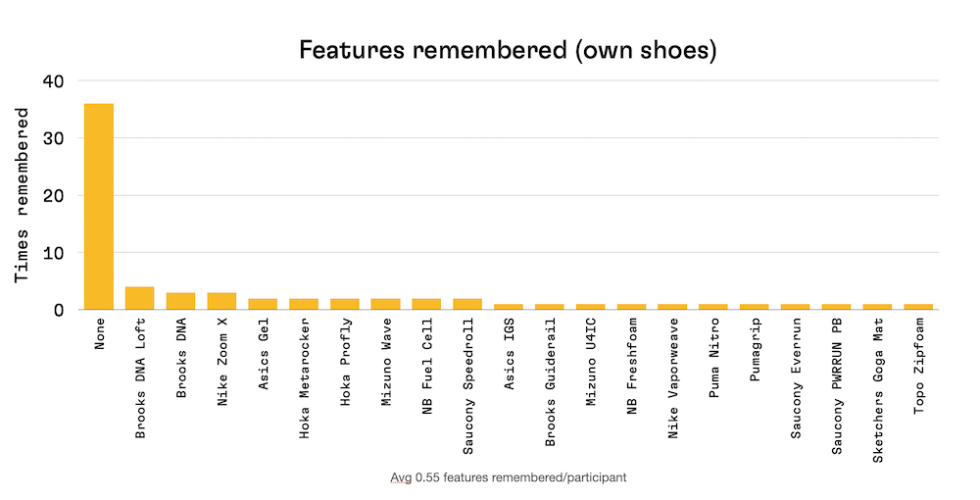The image size is (980, 500).
Task: Select the Brooks DNA Loft bar
Action: 139,298
